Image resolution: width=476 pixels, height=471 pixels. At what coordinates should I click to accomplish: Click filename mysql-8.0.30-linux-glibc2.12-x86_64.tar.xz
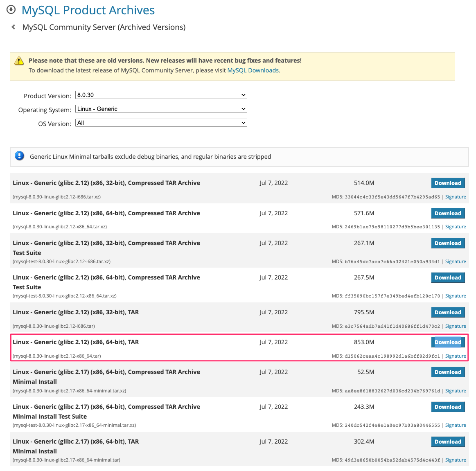click(60, 227)
